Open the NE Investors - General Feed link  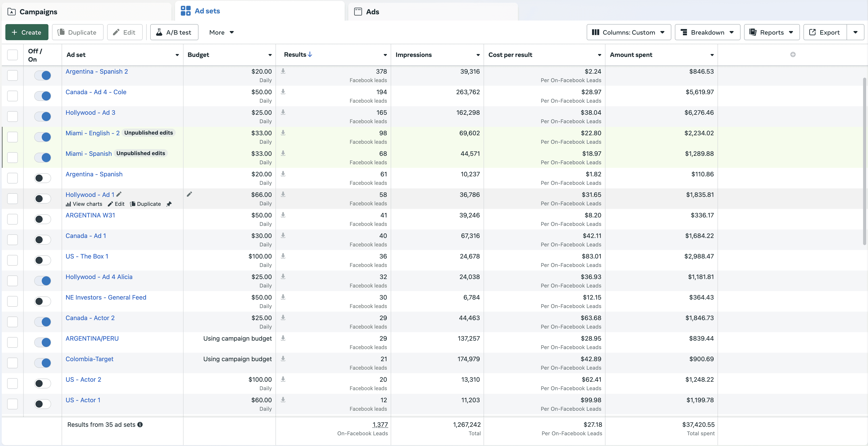click(x=106, y=297)
